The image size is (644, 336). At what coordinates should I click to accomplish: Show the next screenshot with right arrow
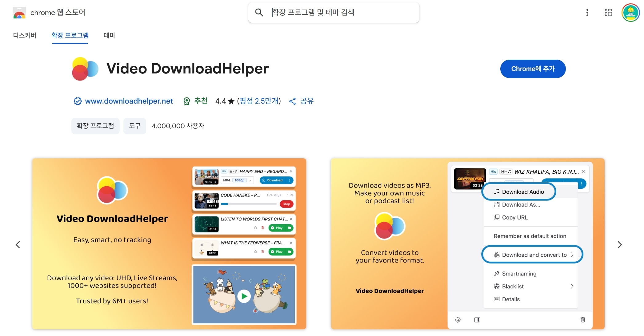coord(620,245)
